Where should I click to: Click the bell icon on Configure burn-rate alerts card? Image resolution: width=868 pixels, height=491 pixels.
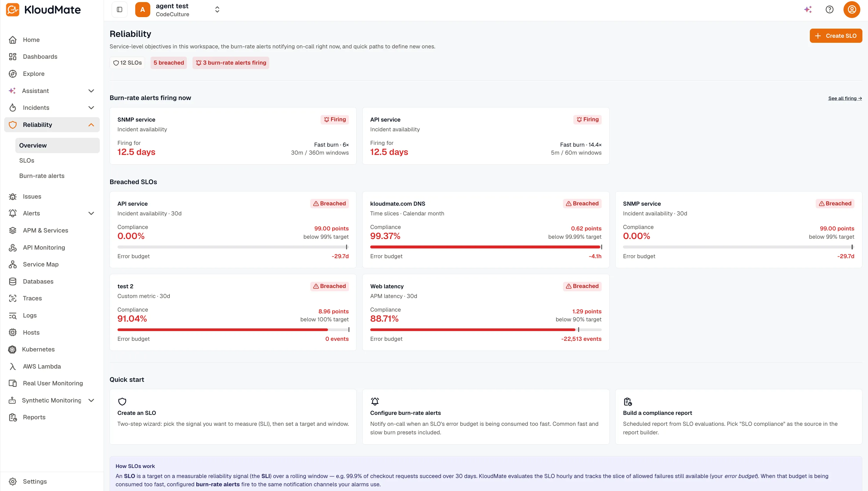click(x=375, y=401)
